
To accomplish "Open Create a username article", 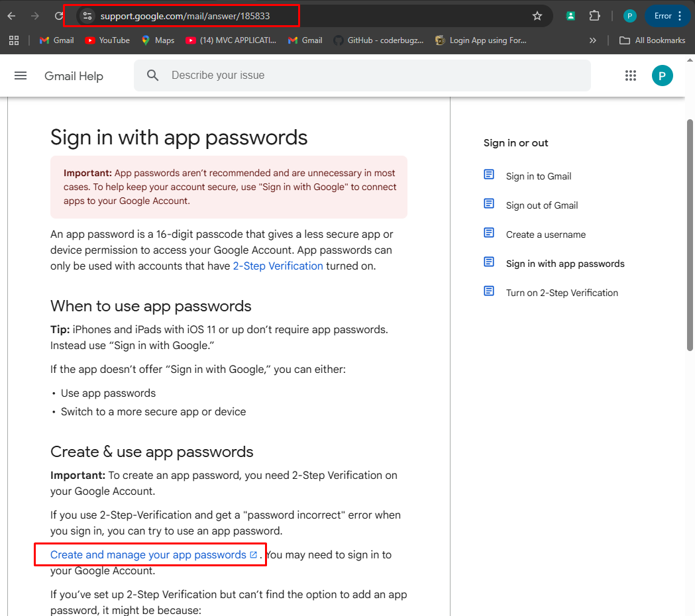I will coord(546,235).
